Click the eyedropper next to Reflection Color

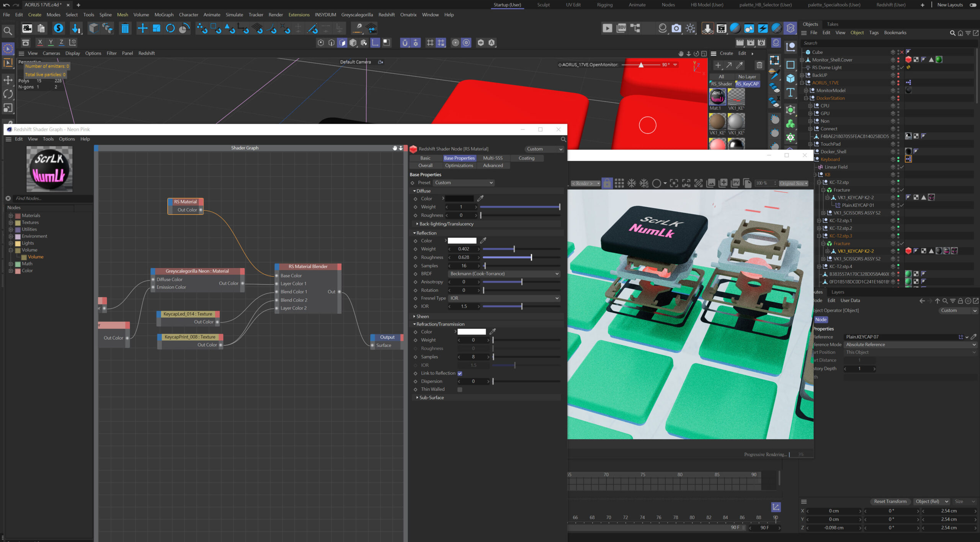[483, 241]
